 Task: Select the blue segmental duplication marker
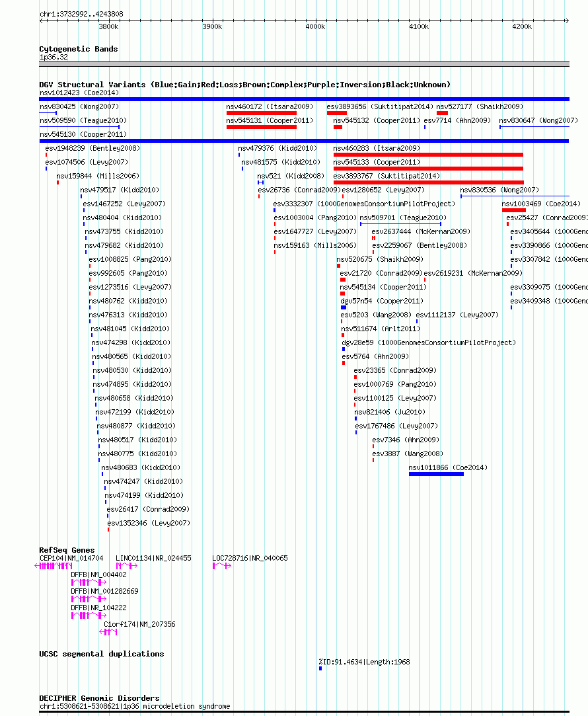(x=320, y=668)
